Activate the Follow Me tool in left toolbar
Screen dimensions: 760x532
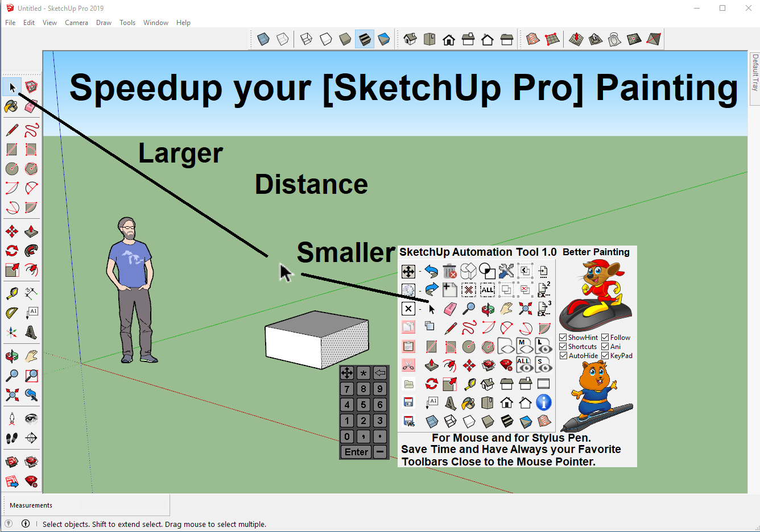(x=31, y=251)
